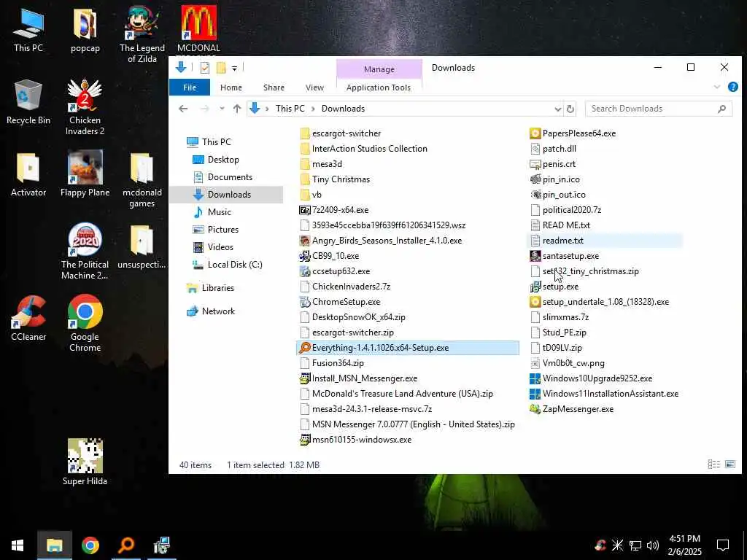The height and width of the screenshot is (560, 747).
Task: Switch to details view layout
Action: pyautogui.click(x=713, y=464)
